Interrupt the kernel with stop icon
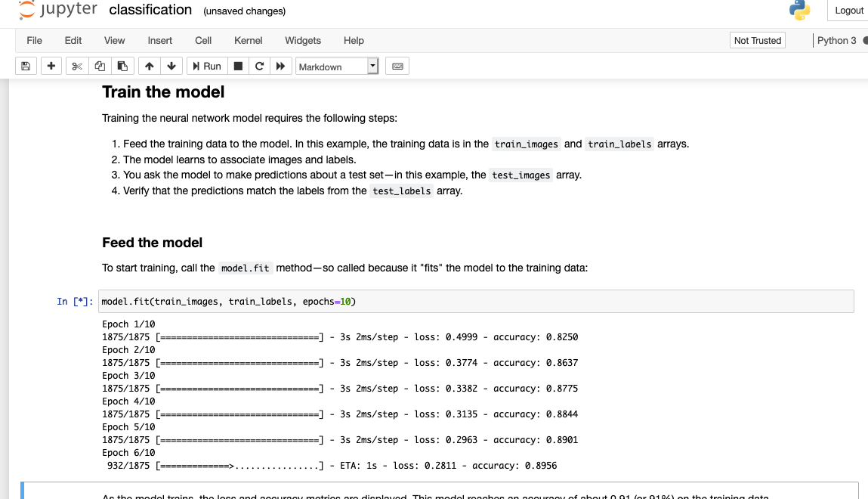Screen dimensions: 868x499 [238, 66]
